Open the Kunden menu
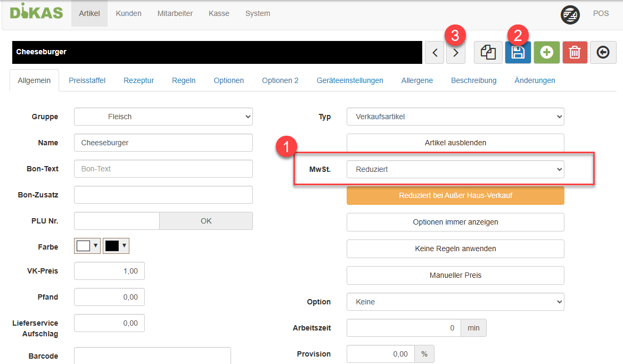 tap(128, 13)
